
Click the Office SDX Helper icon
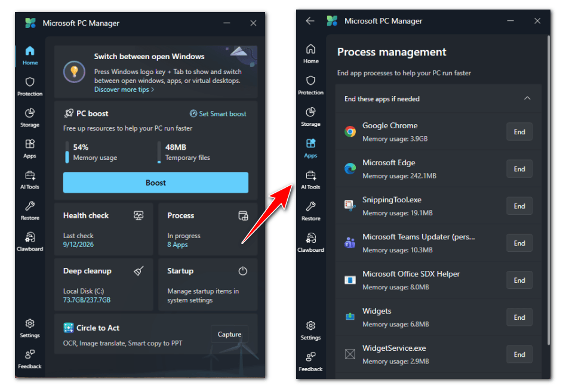350,280
